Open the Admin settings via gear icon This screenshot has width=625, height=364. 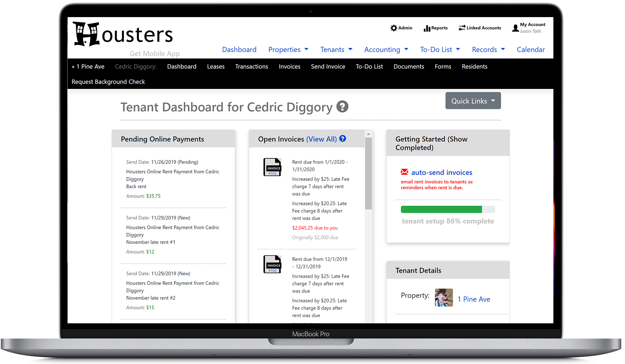point(394,28)
